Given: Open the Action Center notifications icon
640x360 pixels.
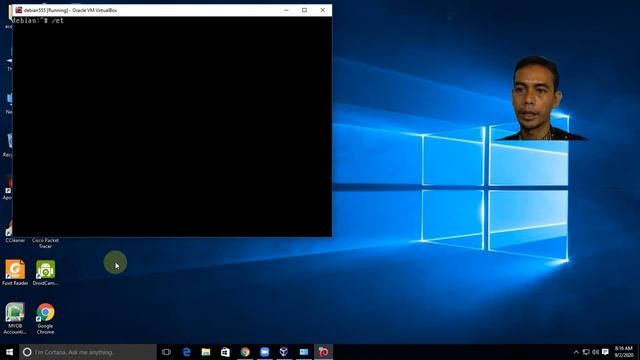Looking at the screenshot, I should coord(605,352).
